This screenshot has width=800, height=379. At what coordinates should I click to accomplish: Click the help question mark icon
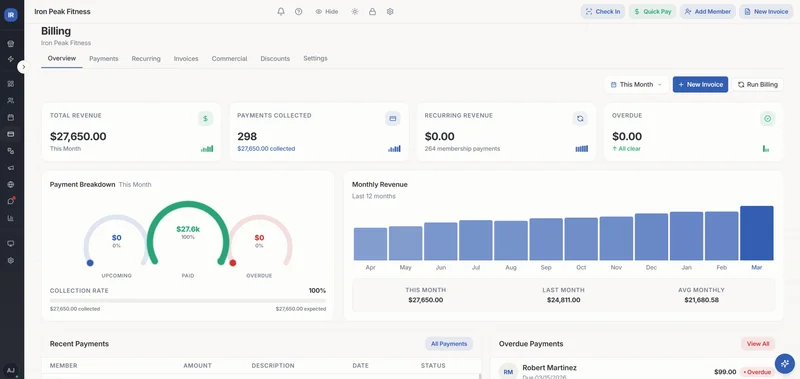click(298, 12)
